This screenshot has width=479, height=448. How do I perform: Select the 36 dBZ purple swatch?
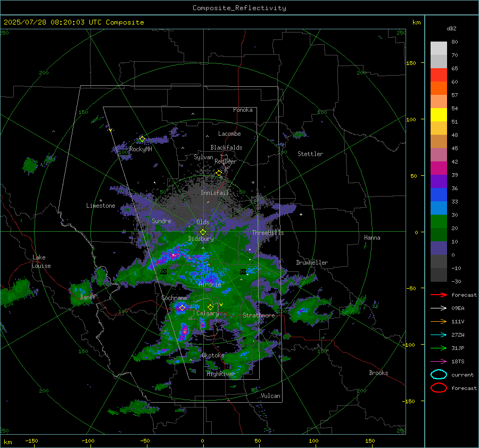pos(439,181)
